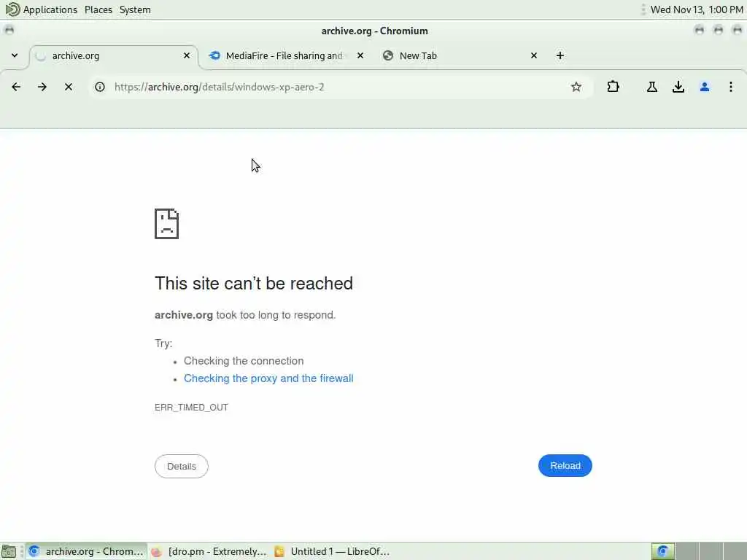The height and width of the screenshot is (560, 747).
Task: Click 'Checking the connection' text
Action: click(x=244, y=361)
